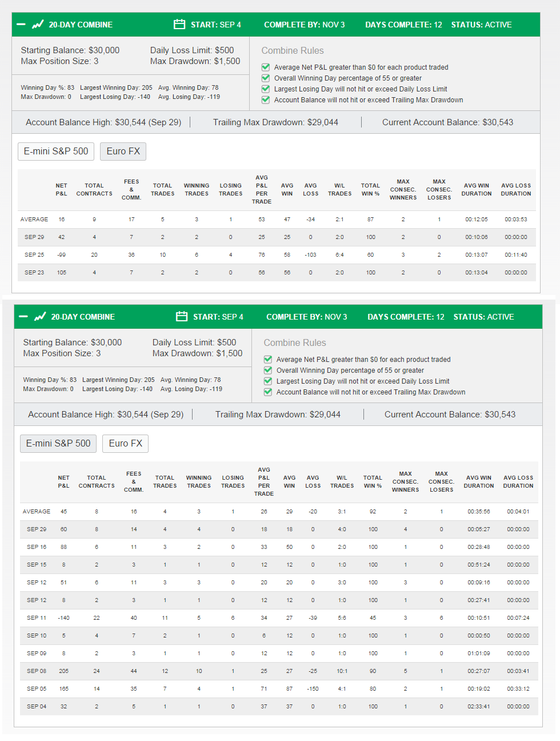Viewport: 560px width, 741px height.
Task: Select the E-mini S&P 500 tab in the upper panel
Action: [x=56, y=152]
